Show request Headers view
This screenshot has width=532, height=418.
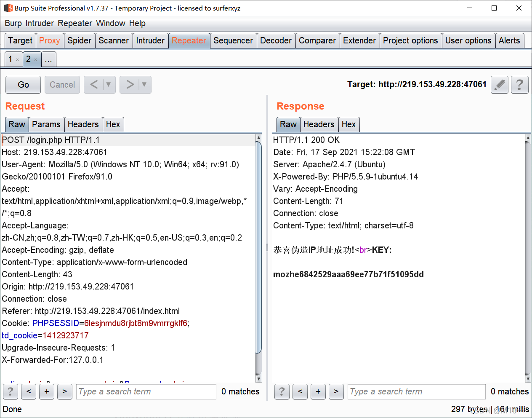83,124
